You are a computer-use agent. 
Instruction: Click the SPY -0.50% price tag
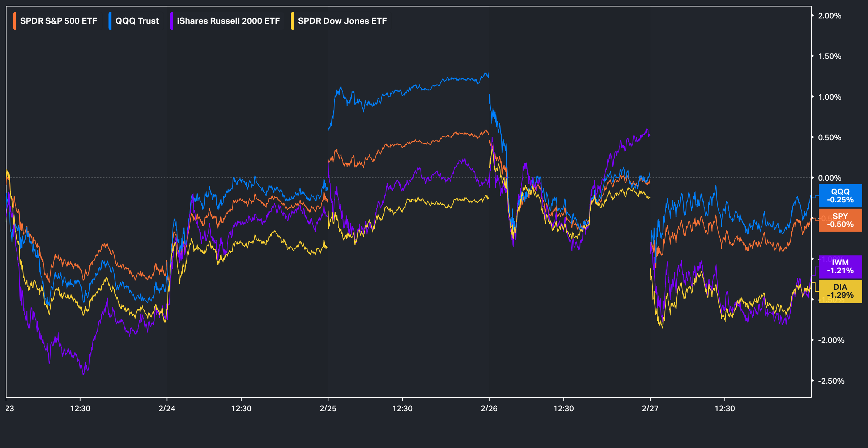point(840,220)
